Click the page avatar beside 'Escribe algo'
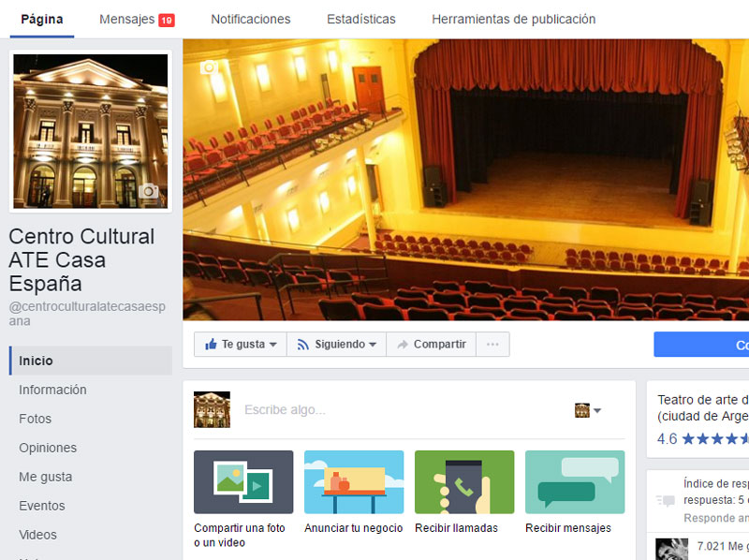The image size is (749, 560). click(212, 410)
